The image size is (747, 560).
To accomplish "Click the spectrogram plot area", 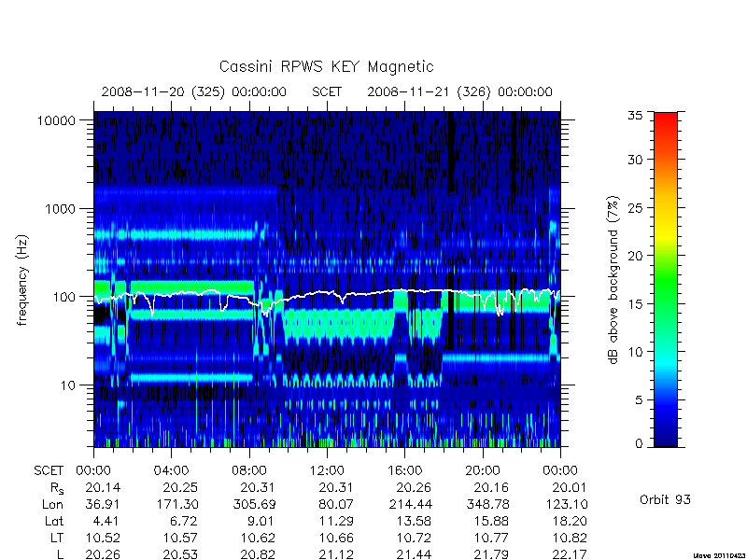I will [x=327, y=279].
